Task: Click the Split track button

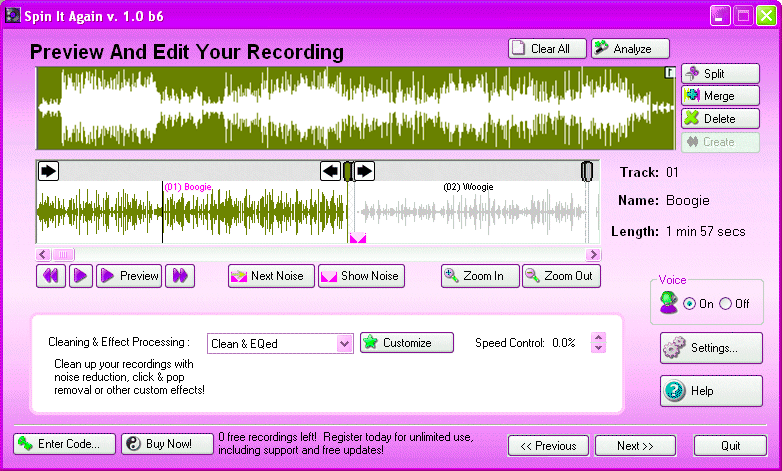Action: [x=719, y=74]
